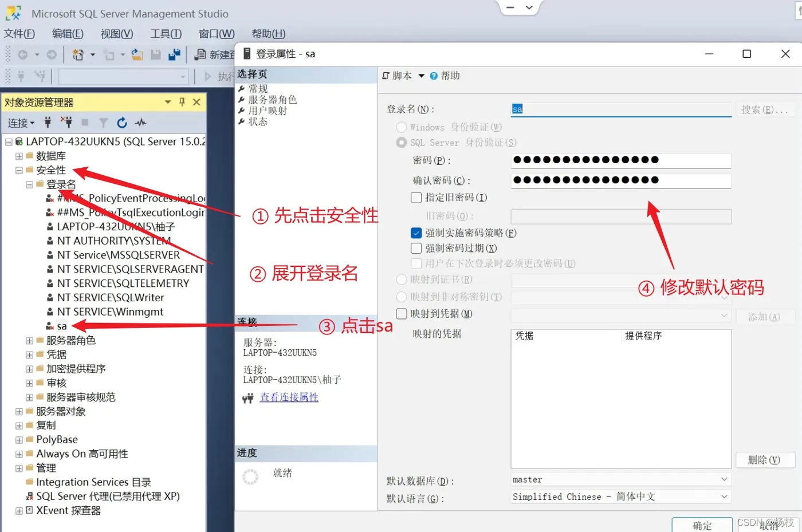Click the change connection icon in SQL toolbar

[x=40, y=76]
